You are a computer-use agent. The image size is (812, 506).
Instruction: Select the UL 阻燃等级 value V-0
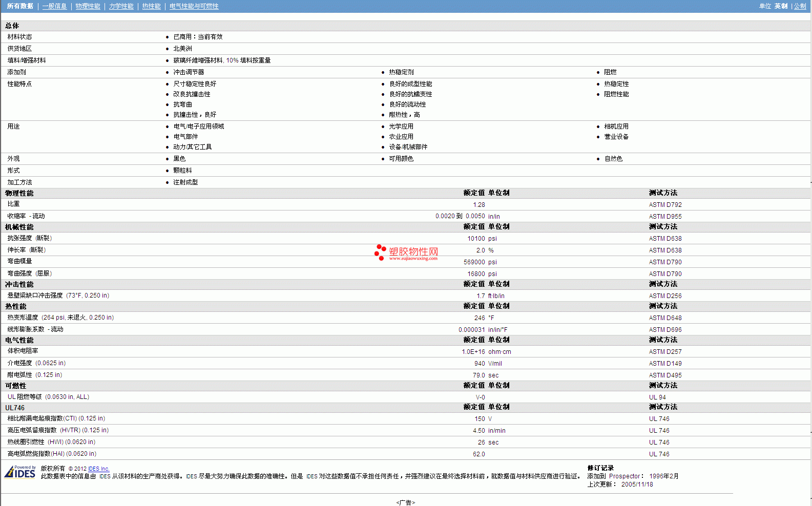[x=481, y=397]
